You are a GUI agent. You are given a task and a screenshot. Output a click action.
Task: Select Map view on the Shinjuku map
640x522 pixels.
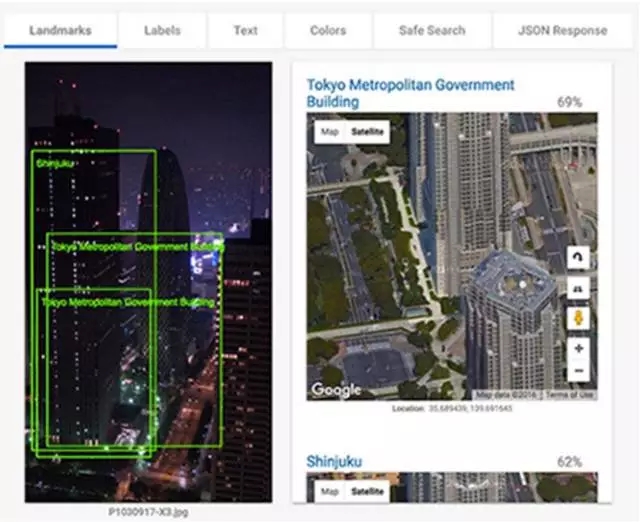click(329, 491)
